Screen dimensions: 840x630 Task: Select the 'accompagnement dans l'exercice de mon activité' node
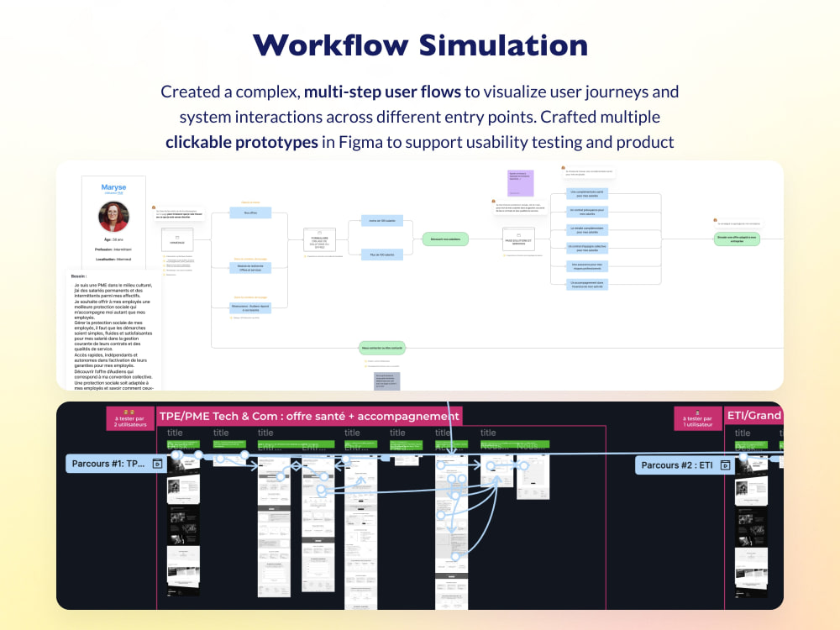(x=587, y=285)
